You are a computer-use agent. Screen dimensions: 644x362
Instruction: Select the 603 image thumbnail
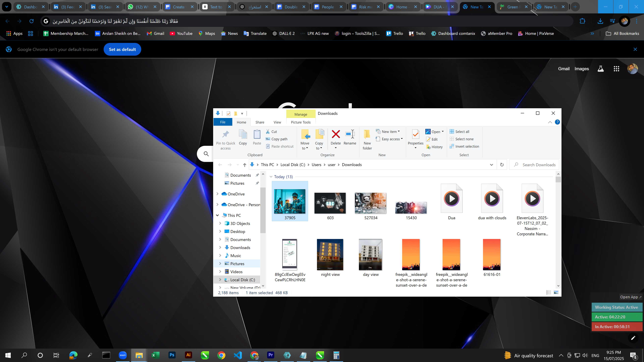330,203
